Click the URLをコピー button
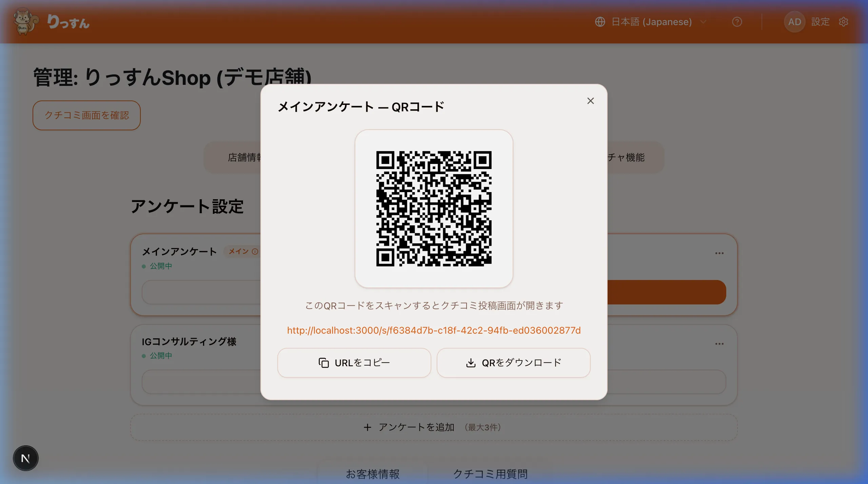Image resolution: width=868 pixels, height=484 pixels. tap(354, 362)
